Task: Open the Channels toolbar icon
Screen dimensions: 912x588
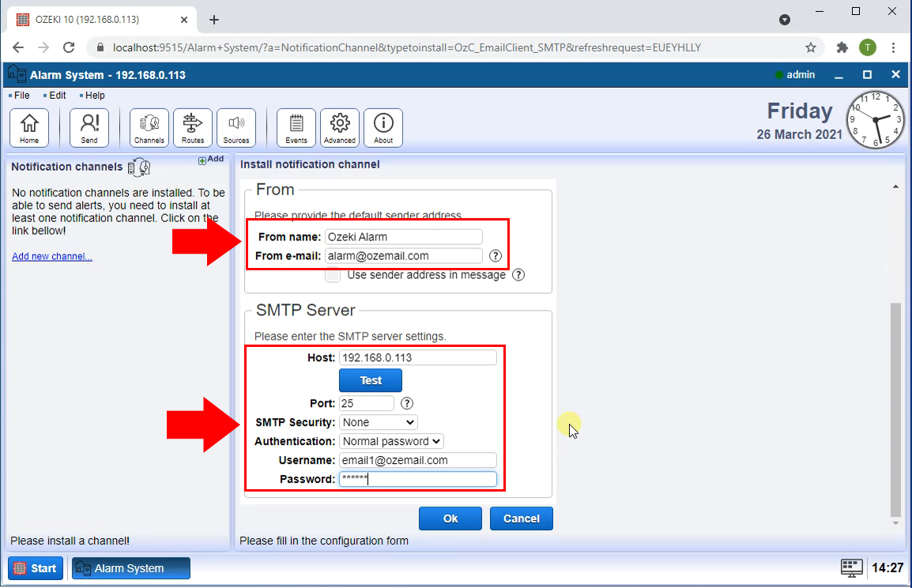Action: [x=149, y=127]
